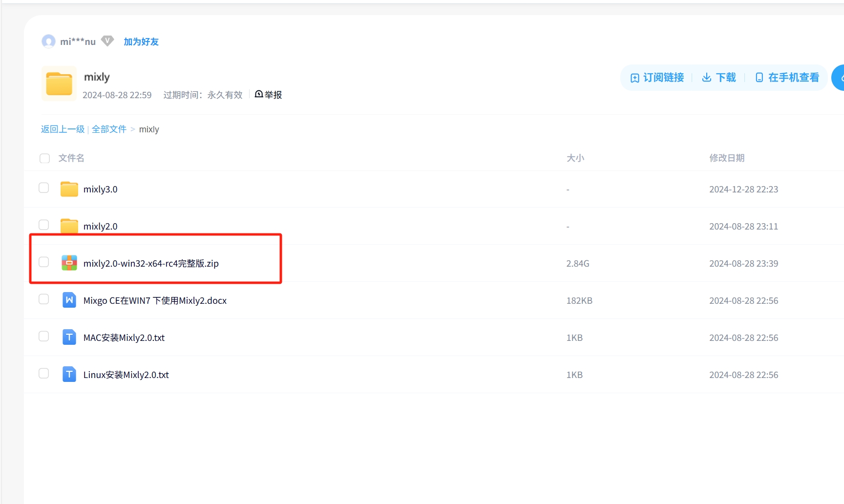844x504 pixels.
Task: Click the mixly2.0 folder icon
Action: point(69,226)
